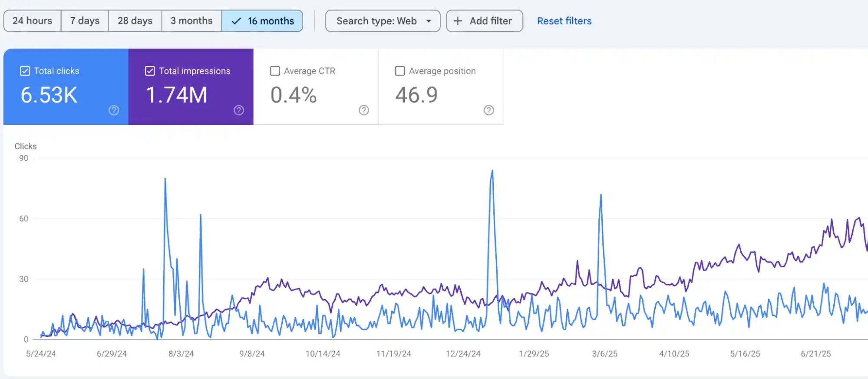
Task: Expand the Search type dropdown arrow
Action: click(x=429, y=21)
